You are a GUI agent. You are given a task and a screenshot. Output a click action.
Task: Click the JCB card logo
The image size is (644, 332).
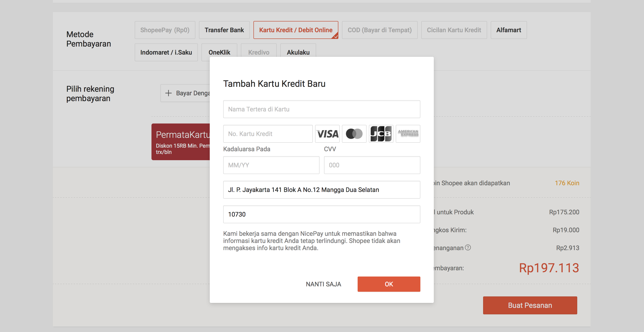point(381,134)
